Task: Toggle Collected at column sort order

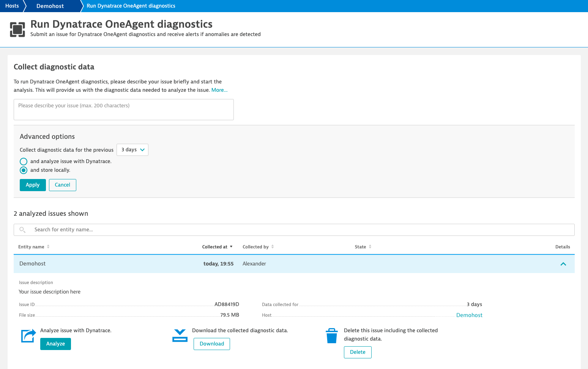Action: coord(217,247)
